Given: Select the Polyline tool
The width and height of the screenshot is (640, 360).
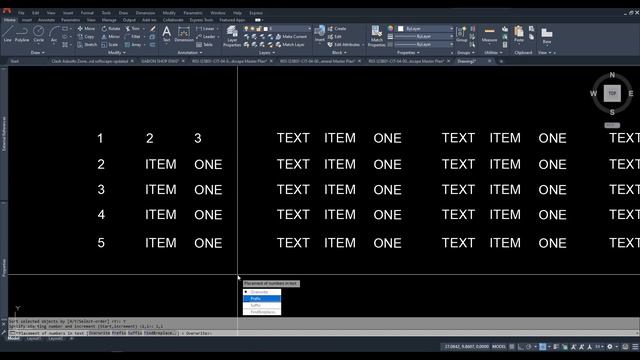Looking at the screenshot, I should tap(22, 33).
